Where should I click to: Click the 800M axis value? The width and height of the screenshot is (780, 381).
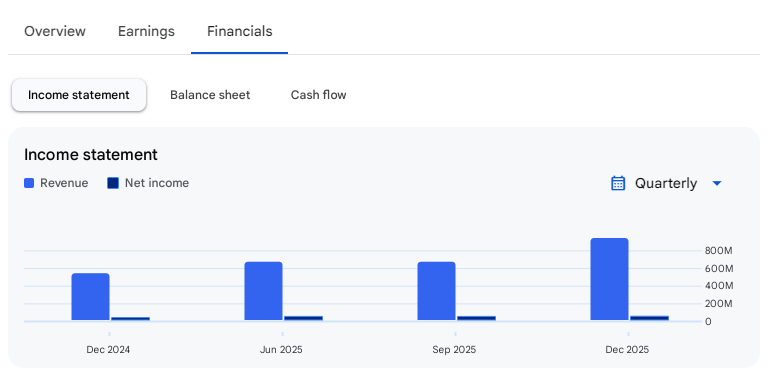pyautogui.click(x=719, y=251)
